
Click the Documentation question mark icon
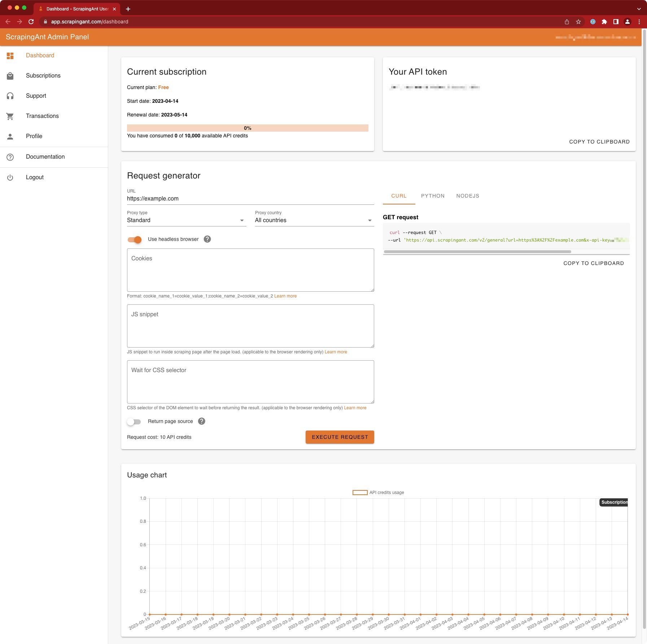point(10,157)
